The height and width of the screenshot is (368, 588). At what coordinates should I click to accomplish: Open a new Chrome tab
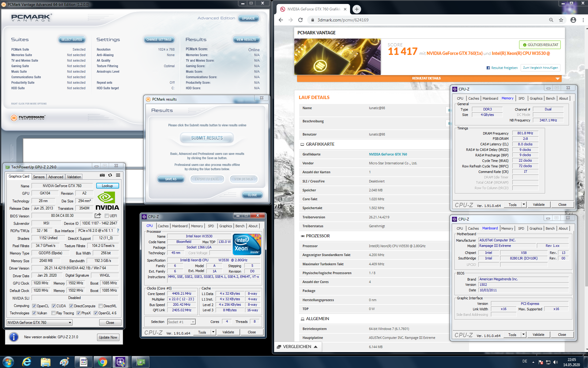[356, 9]
